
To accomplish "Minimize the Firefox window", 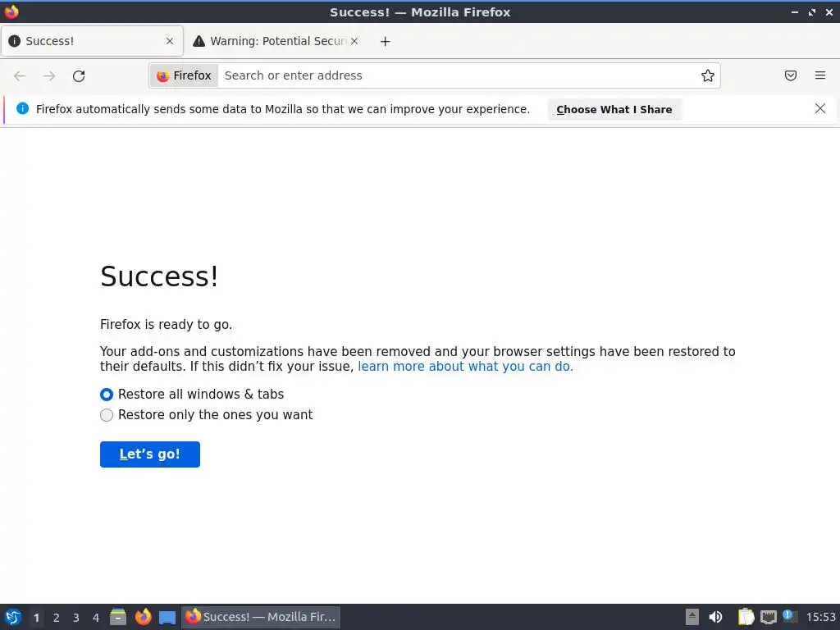I will point(794,12).
